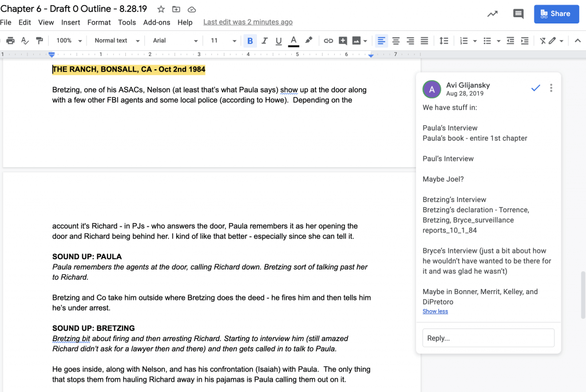
Task: Toggle underline formatting
Action: [279, 41]
